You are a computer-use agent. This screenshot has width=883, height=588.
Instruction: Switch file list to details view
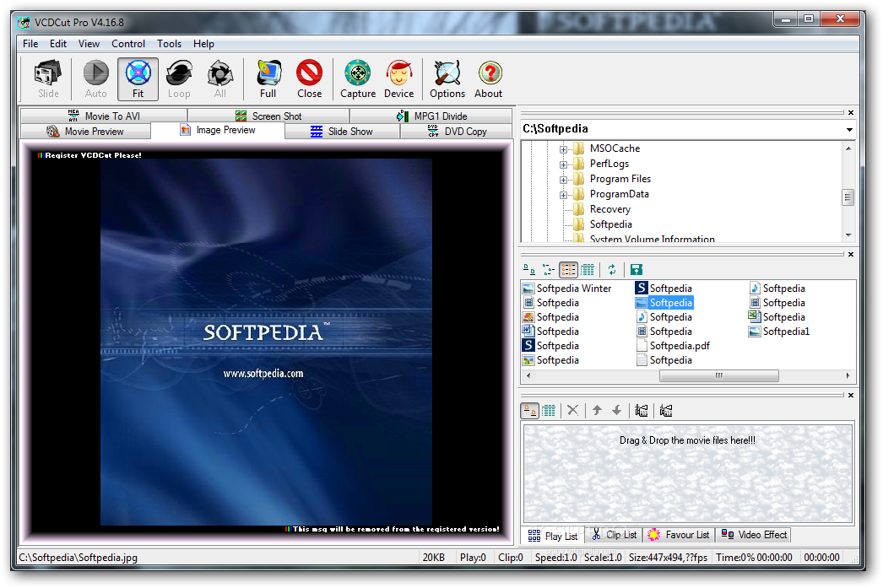coord(588,270)
